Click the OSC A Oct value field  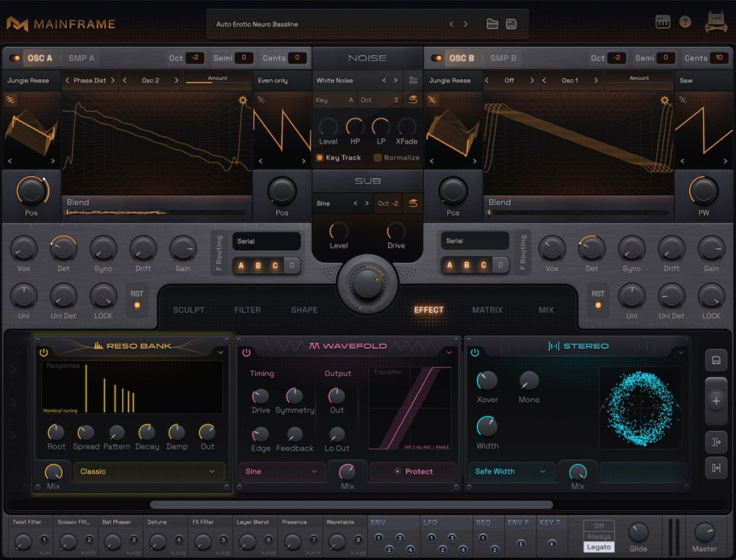click(x=195, y=58)
